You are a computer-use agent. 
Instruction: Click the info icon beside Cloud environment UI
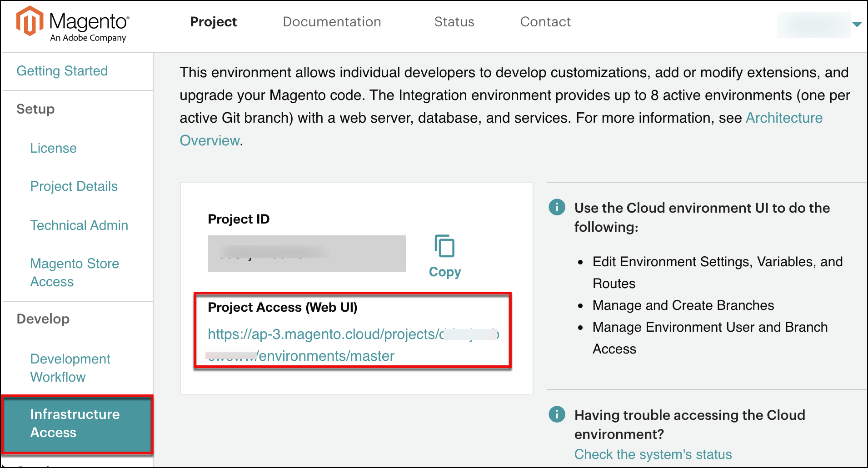[557, 207]
